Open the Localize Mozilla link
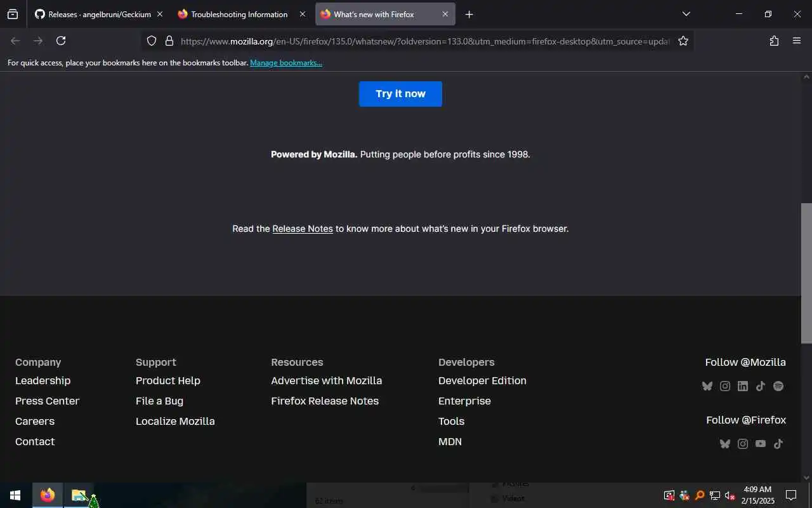812x508 pixels. [175, 421]
